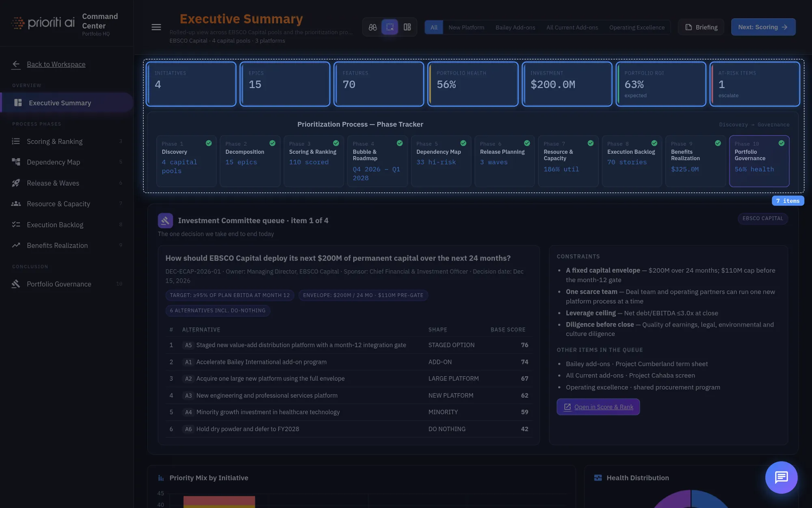Viewport: 812px width, 508px height.
Task: Click the Release & Waves rocket icon
Action: [x=16, y=183]
